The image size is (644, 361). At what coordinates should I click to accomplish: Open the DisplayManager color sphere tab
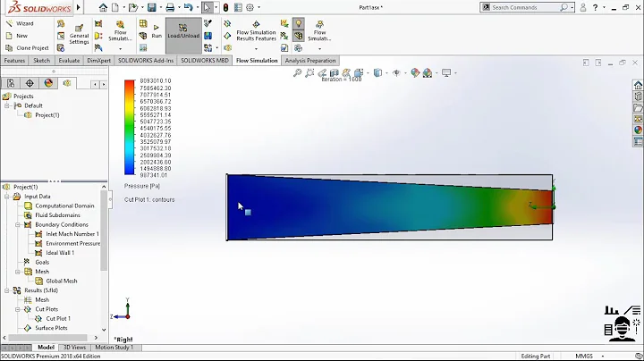[x=48, y=83]
